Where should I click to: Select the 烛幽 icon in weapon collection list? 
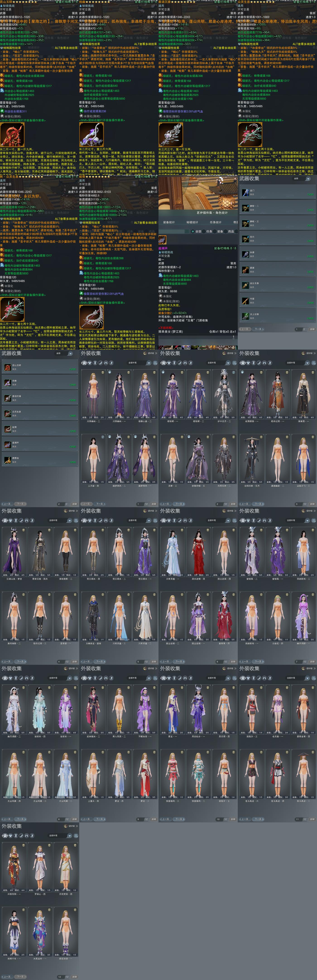(x=7, y=383)
